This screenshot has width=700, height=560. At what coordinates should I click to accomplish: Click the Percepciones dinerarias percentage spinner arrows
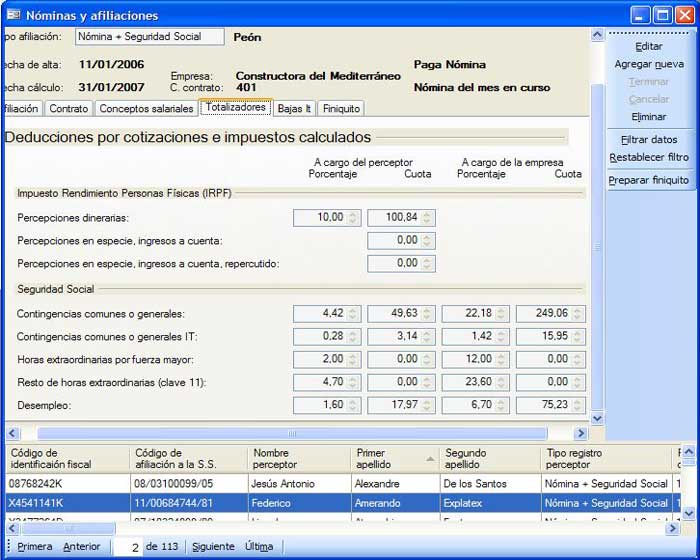353,217
